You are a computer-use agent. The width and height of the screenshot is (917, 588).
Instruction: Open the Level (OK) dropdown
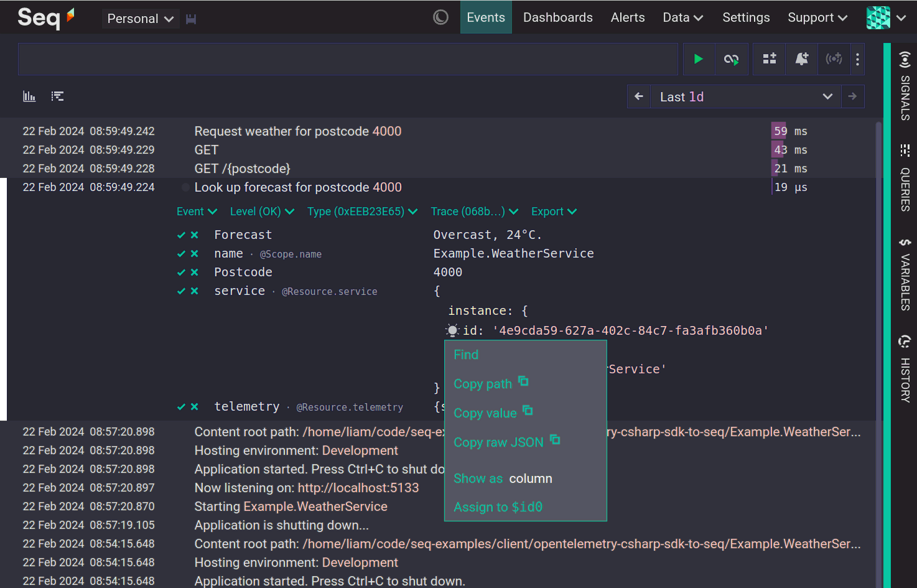coord(262,212)
